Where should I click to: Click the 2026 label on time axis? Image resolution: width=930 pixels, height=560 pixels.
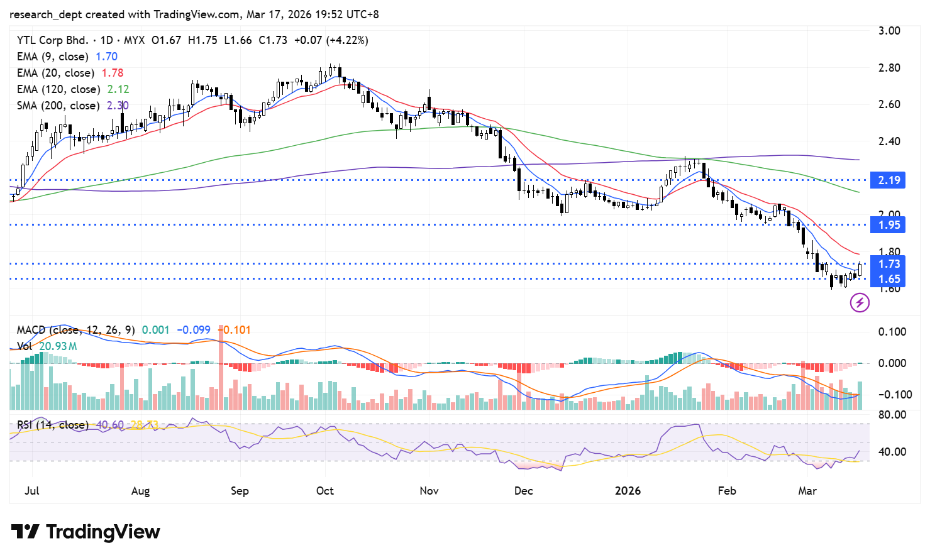628,491
